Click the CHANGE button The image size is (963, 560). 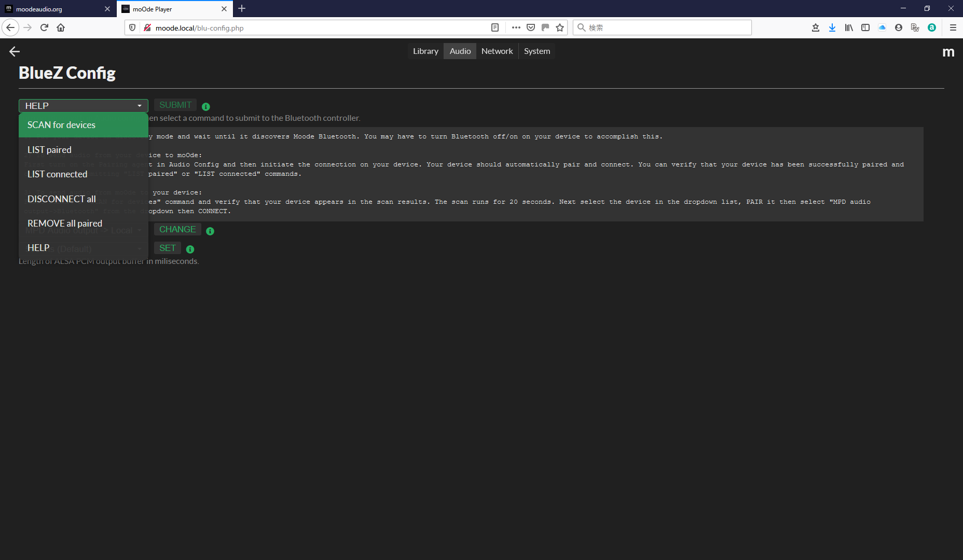(177, 230)
